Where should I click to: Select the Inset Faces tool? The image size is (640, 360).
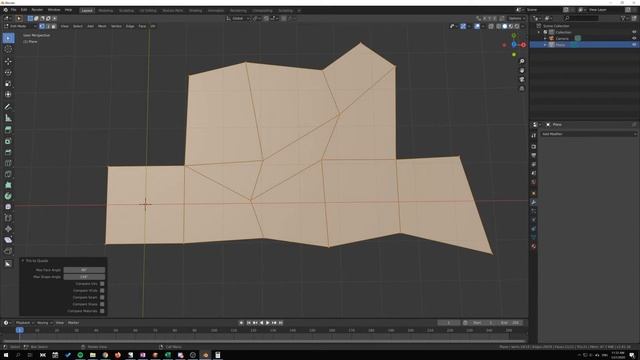click(x=8, y=141)
